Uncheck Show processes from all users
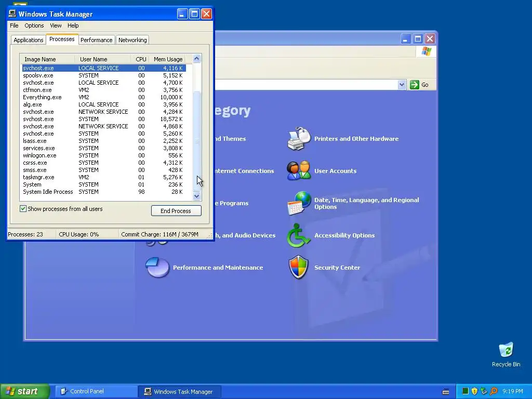Image resolution: width=532 pixels, height=399 pixels. 23,209
